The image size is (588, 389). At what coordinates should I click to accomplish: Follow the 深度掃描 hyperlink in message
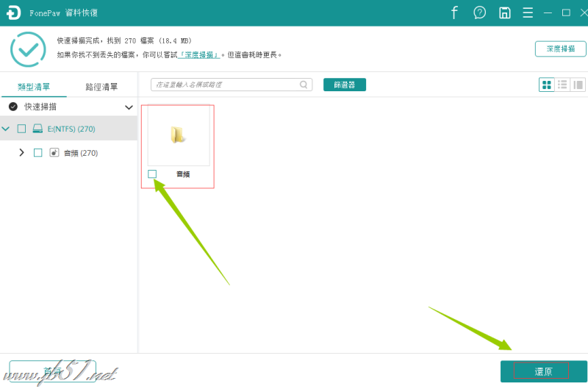pyautogui.click(x=198, y=55)
